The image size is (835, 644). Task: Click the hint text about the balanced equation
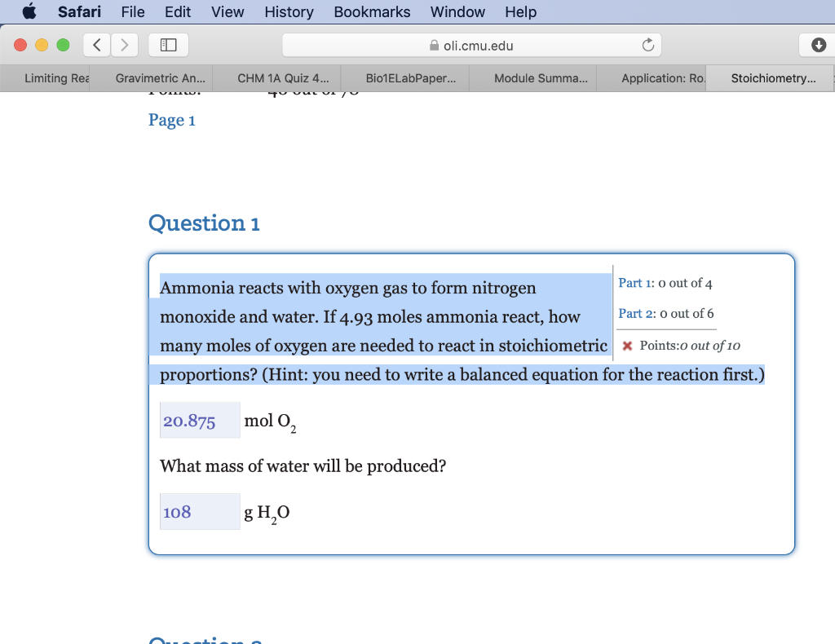[514, 375]
